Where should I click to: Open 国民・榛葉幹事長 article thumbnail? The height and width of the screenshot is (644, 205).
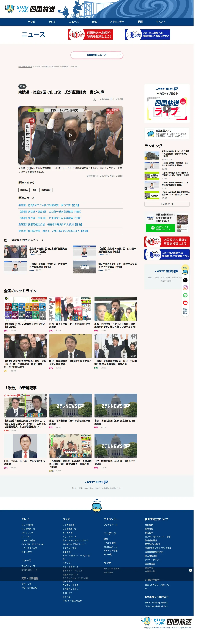point(71,346)
